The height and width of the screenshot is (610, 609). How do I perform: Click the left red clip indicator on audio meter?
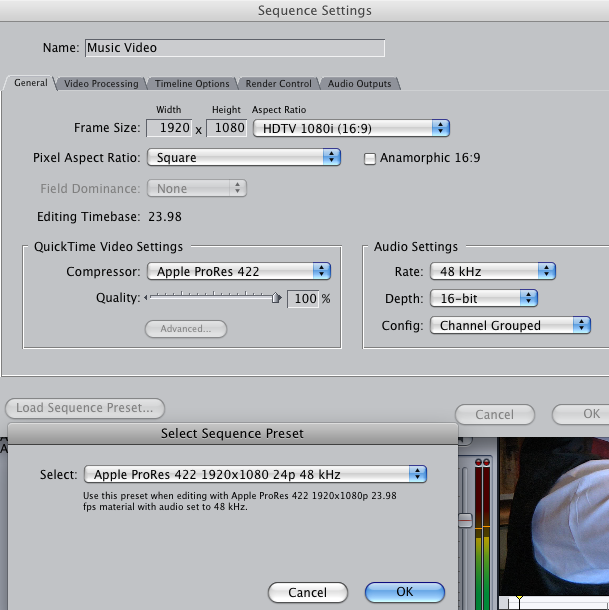(478, 462)
